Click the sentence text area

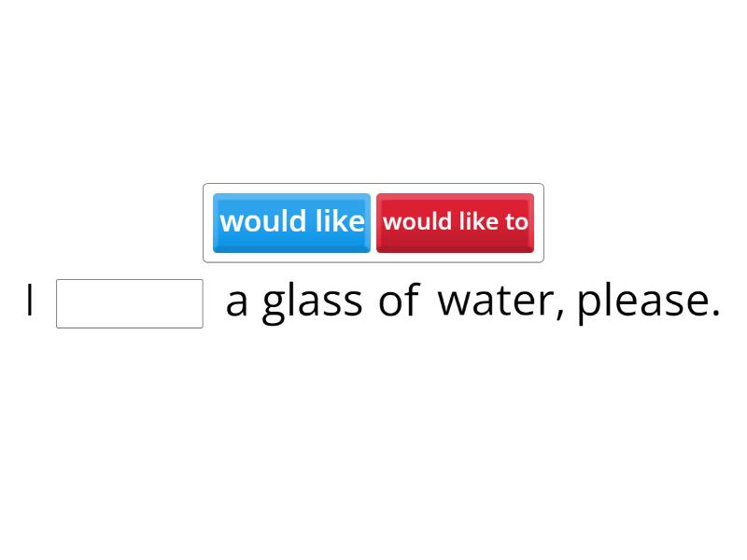click(x=373, y=301)
